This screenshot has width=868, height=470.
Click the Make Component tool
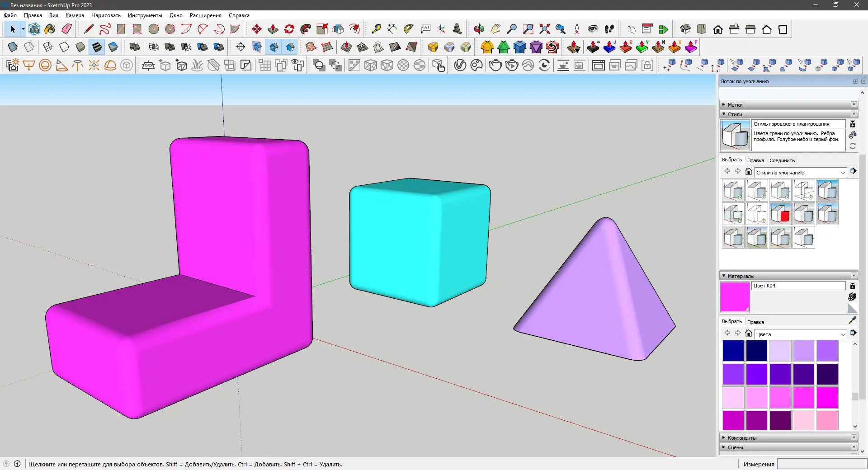click(x=34, y=29)
